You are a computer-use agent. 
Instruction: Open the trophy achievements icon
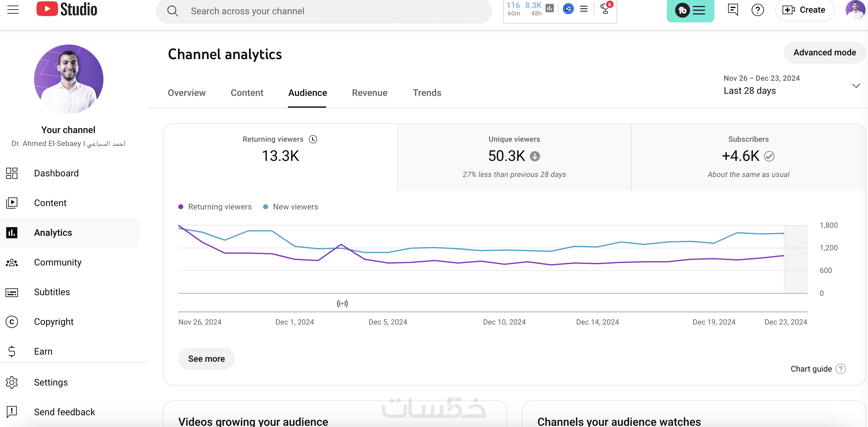point(605,9)
